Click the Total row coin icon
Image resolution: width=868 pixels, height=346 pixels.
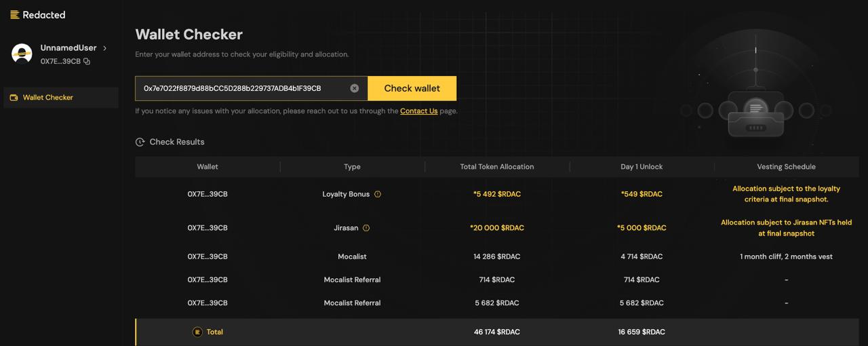[x=197, y=332]
